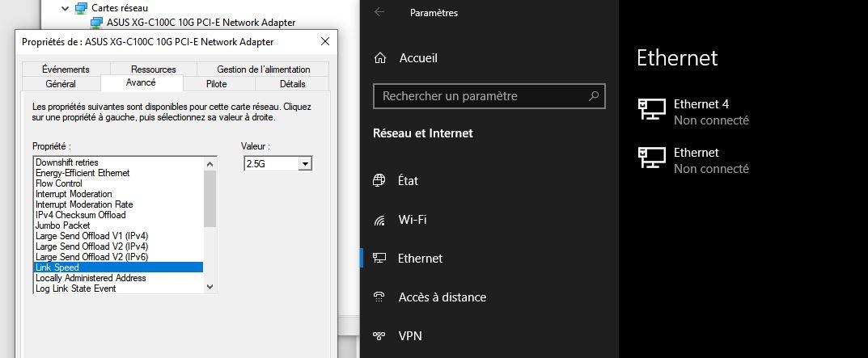The image size is (868, 358).
Task: Select the Wi-Fi signal icon
Action: [x=379, y=220]
